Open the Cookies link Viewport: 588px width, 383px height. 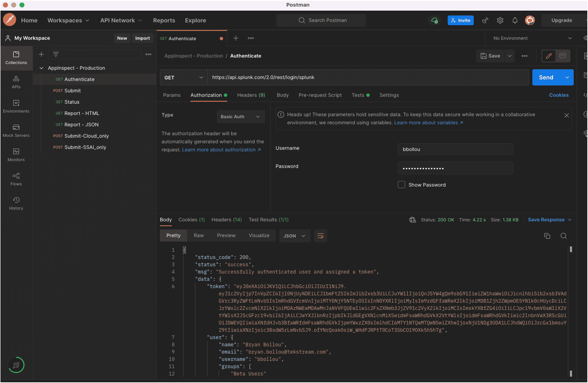point(559,95)
